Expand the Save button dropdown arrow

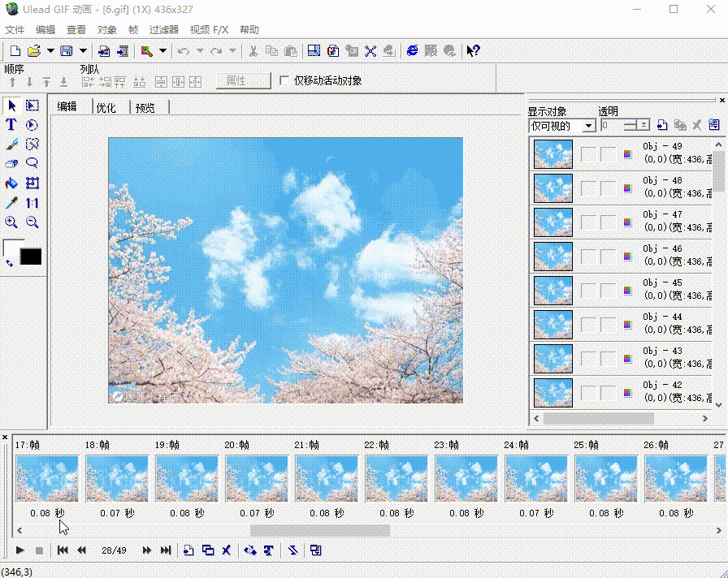click(82, 50)
